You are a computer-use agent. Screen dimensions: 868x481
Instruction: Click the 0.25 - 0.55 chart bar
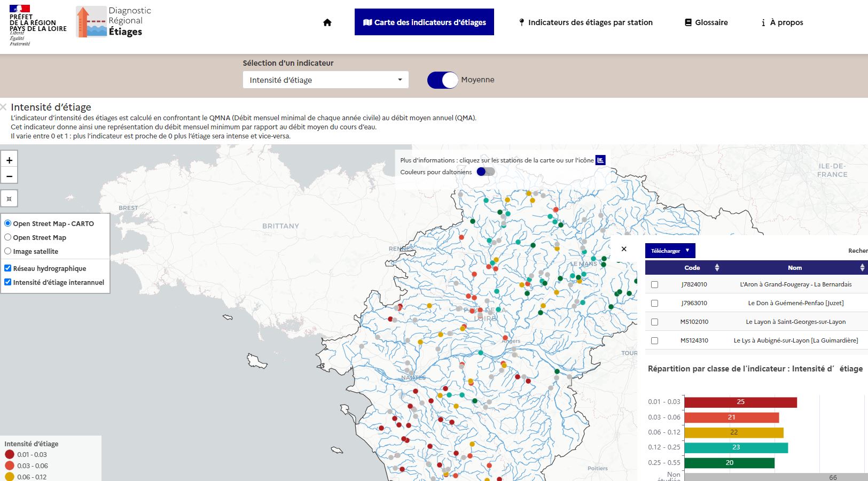[729, 463]
